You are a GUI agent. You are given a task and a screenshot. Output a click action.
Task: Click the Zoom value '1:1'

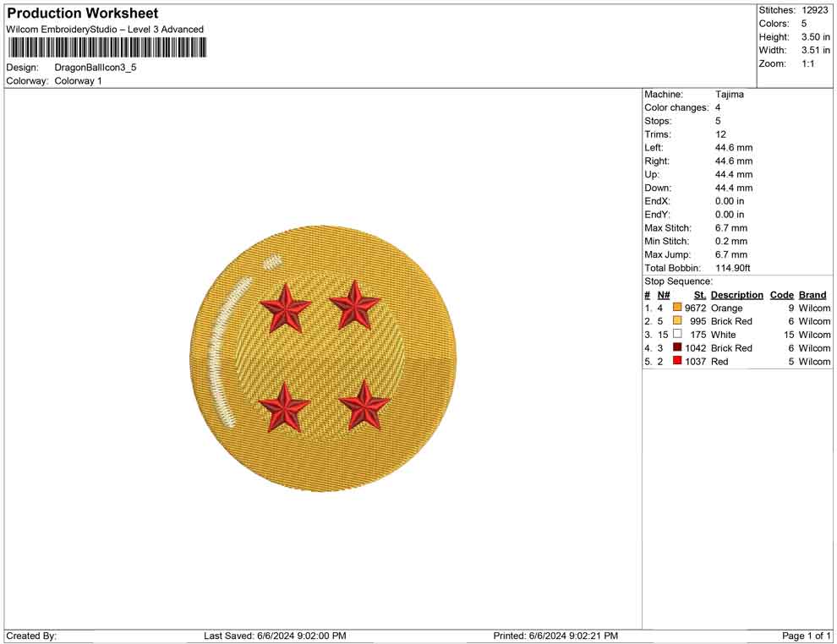(807, 63)
